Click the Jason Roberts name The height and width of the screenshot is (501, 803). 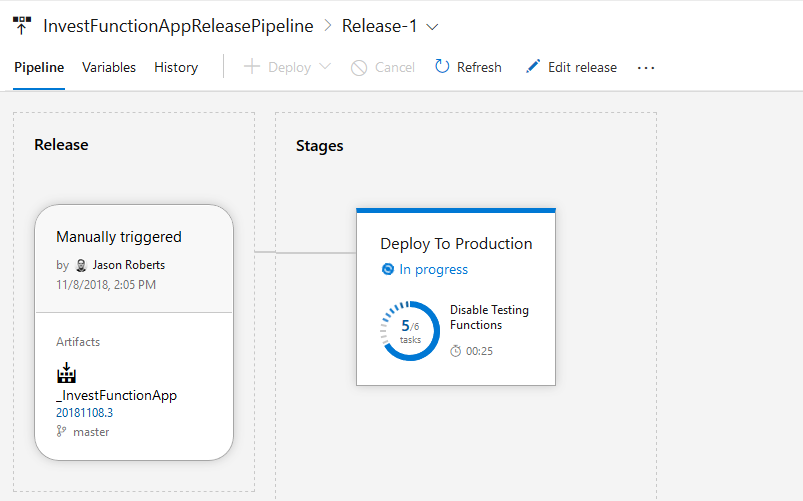click(129, 265)
